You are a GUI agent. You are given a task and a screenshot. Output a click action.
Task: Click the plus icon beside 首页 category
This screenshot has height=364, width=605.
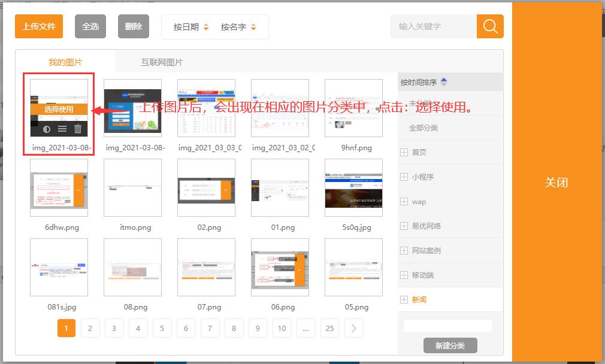click(404, 152)
